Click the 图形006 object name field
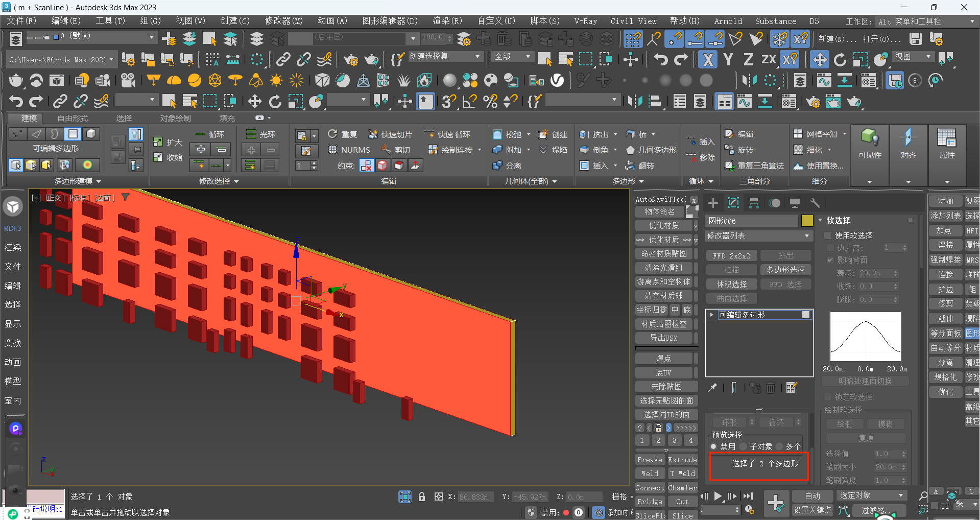The height and width of the screenshot is (520, 980). click(751, 221)
